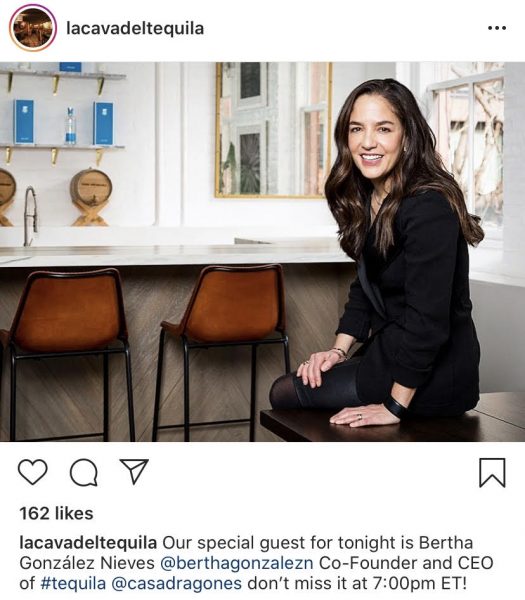
Task: Open comments via the speech bubble icon
Action: pos(84,472)
